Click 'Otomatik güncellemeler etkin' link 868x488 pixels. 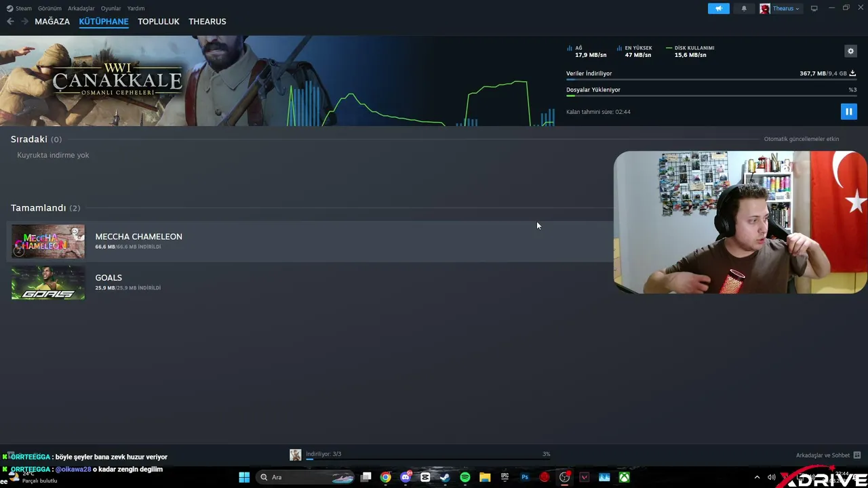pyautogui.click(x=802, y=139)
